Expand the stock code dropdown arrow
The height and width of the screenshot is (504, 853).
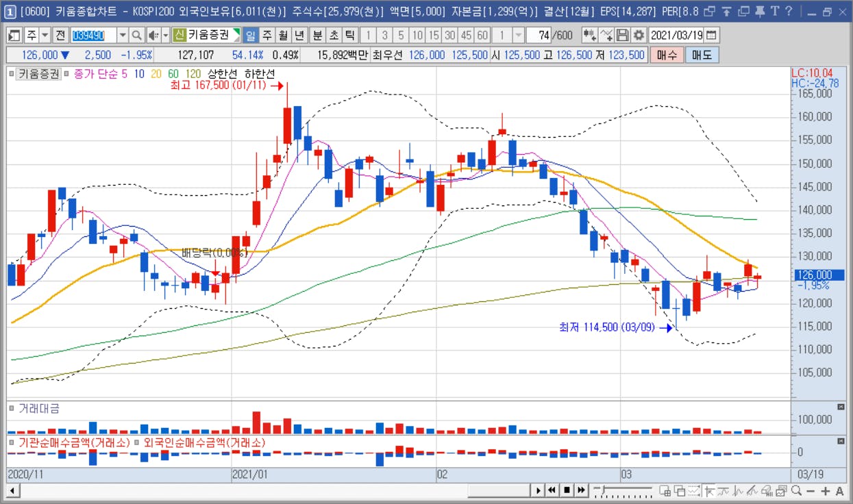coord(122,35)
